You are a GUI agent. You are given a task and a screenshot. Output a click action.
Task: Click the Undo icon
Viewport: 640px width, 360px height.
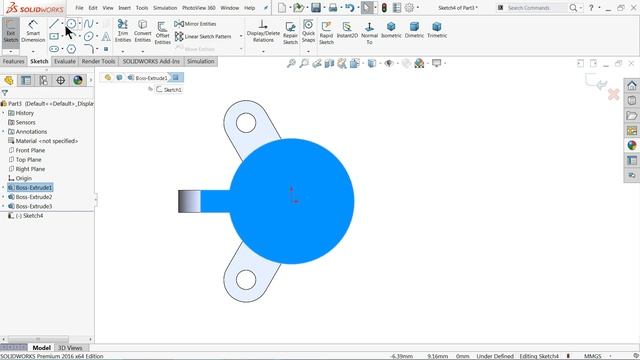pos(349,8)
